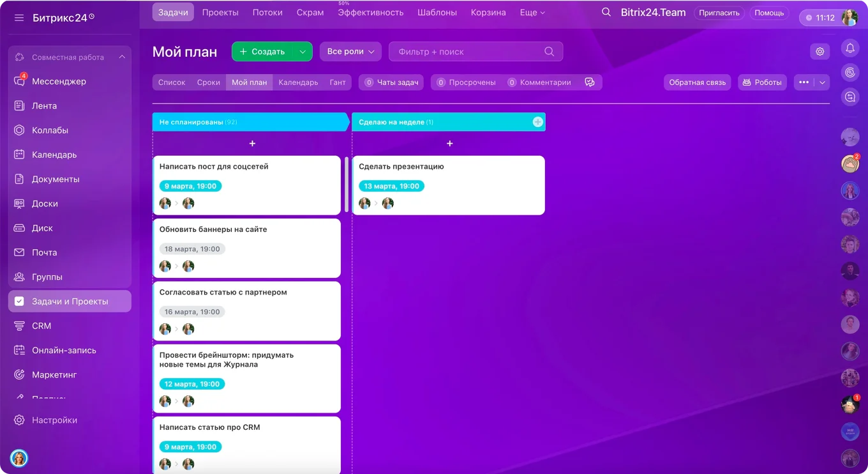
Task: Click the mark-all-read comments icon
Action: (590, 82)
